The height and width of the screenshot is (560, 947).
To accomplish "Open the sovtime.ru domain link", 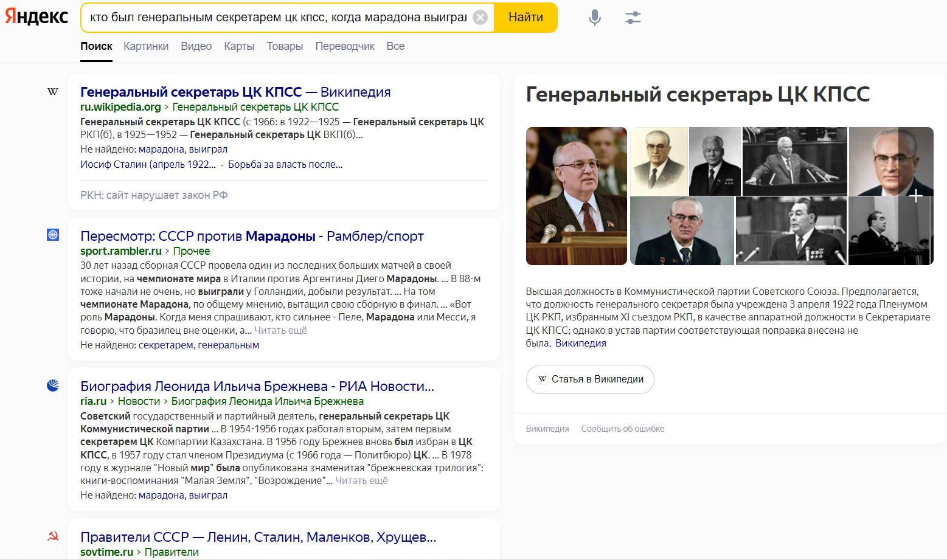I will (x=106, y=552).
